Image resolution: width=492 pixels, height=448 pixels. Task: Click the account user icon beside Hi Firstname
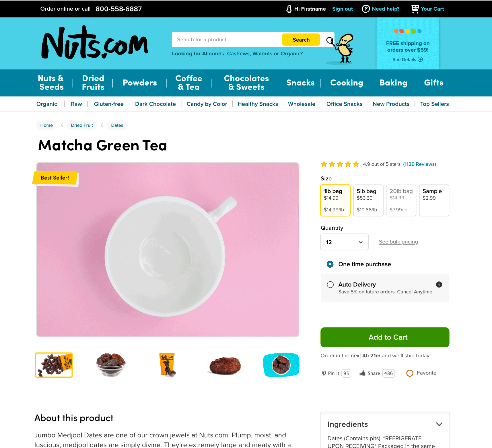pyautogui.click(x=289, y=9)
